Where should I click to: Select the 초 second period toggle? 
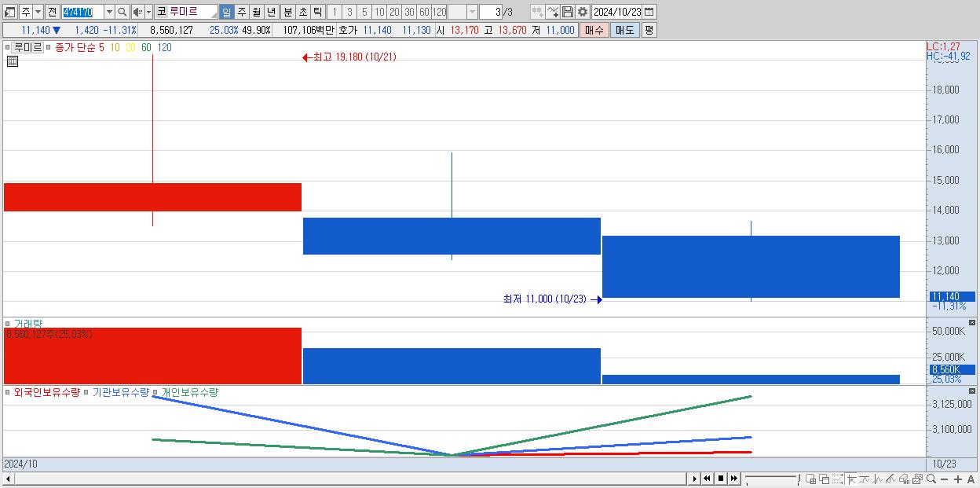[x=302, y=12]
